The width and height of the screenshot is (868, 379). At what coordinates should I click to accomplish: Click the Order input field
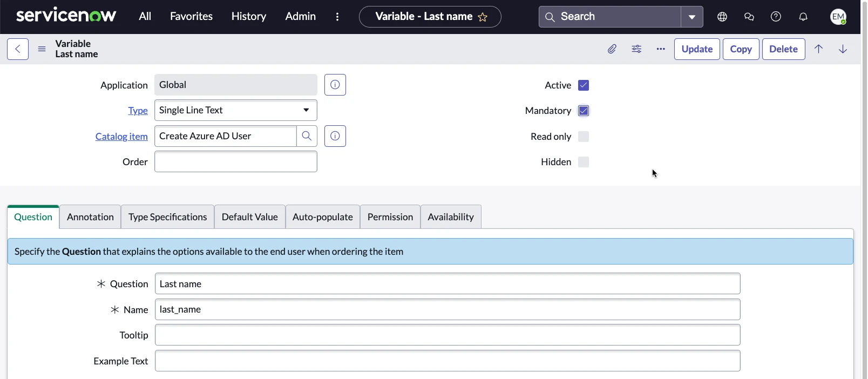235,162
